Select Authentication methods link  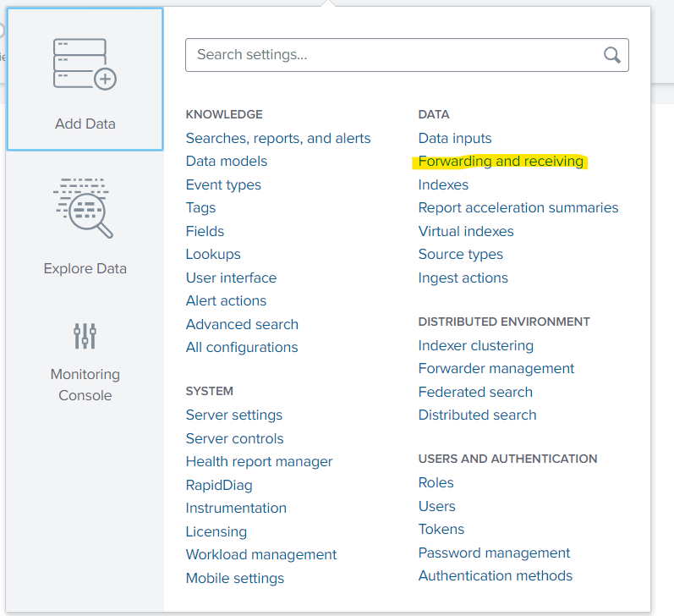(x=495, y=576)
